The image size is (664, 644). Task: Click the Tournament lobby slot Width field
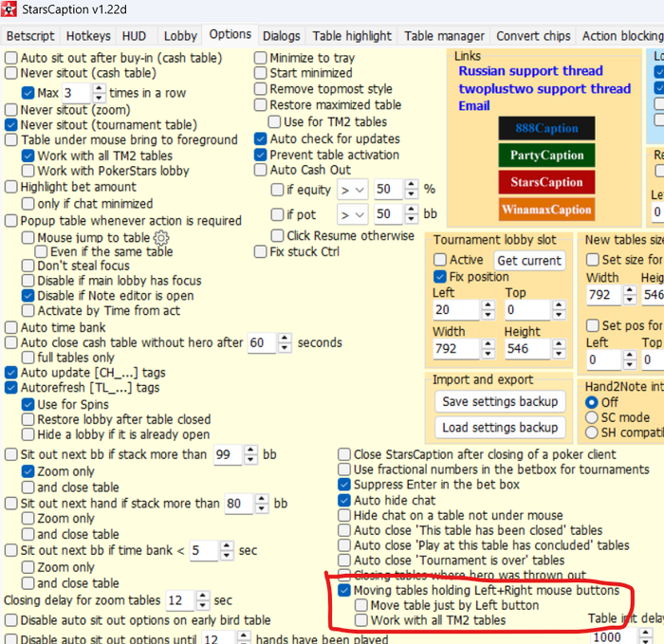tap(456, 348)
